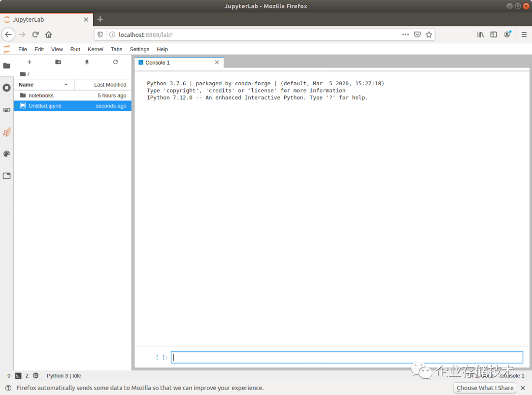Open the Open Tabs sidebar panel
532x395 pixels.
point(6,176)
